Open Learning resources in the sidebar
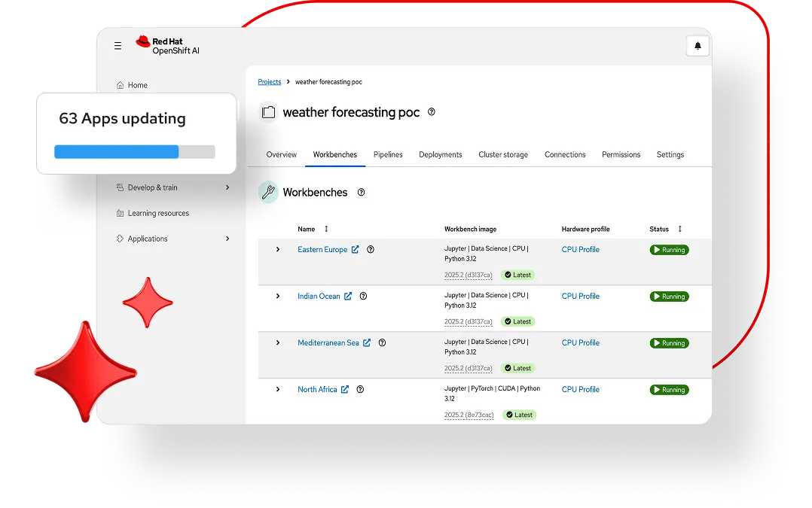Viewport: 812px width, 508px height. (158, 213)
